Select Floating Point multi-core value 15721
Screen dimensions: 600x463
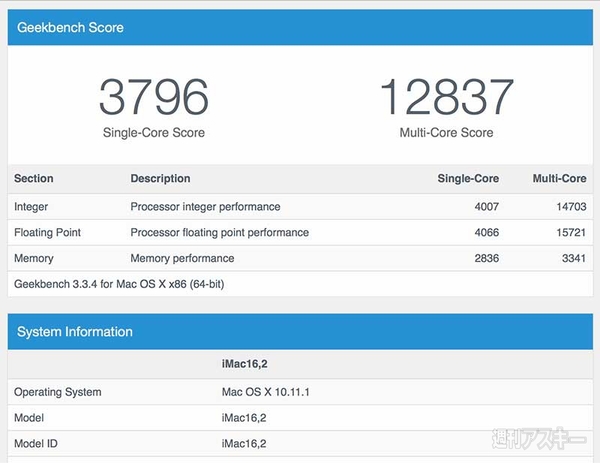pos(571,232)
